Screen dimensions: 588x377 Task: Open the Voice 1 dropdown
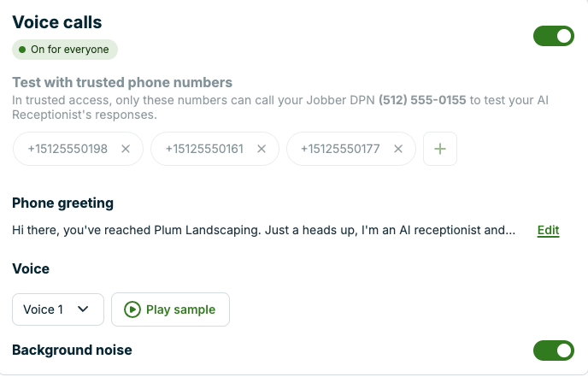pyautogui.click(x=57, y=309)
